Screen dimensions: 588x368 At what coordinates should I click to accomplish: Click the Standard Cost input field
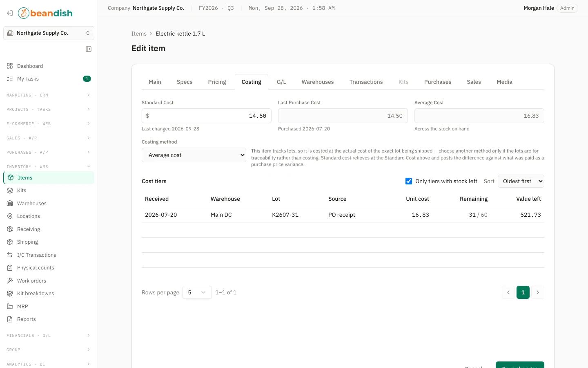coord(207,116)
